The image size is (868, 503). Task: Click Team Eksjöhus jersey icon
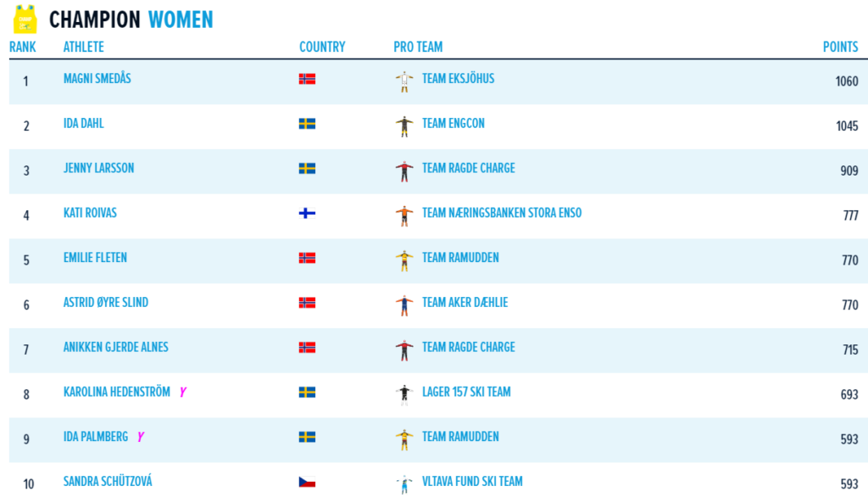click(403, 81)
